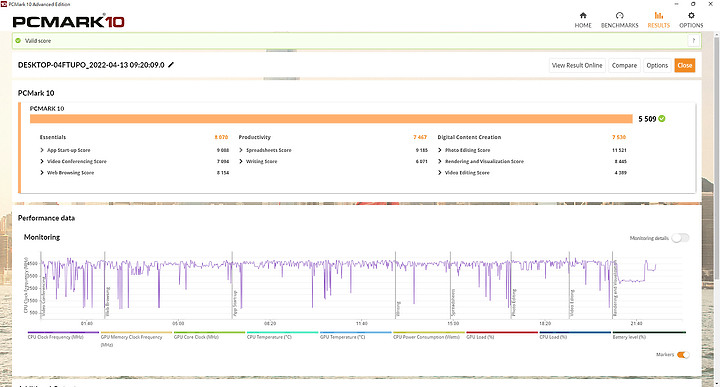This screenshot has width=720, height=387.
Task: Select the CPU Clock Frequency legend swatch
Action: [63, 332]
